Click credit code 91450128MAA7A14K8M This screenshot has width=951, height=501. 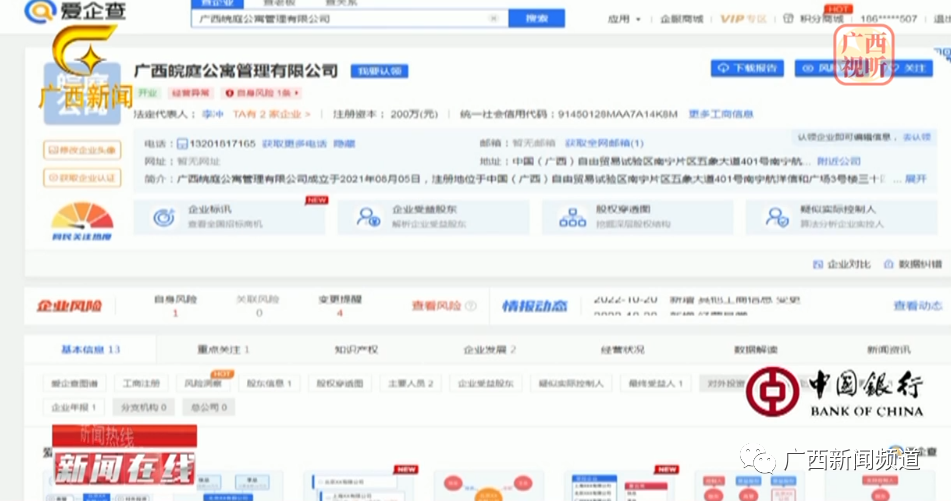[617, 114]
